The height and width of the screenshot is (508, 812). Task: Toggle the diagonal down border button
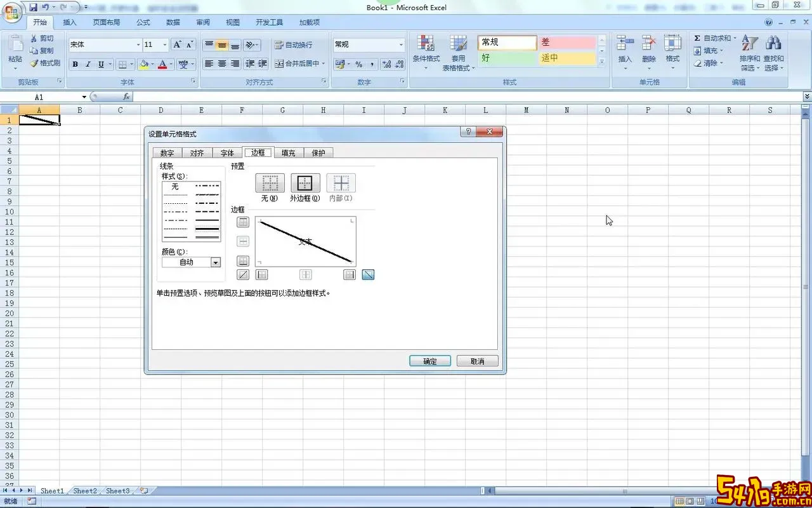click(368, 274)
